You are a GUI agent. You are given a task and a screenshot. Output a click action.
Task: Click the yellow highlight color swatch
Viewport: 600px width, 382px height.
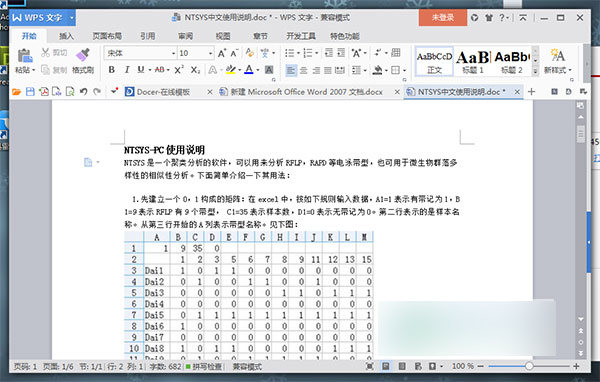tap(231, 70)
